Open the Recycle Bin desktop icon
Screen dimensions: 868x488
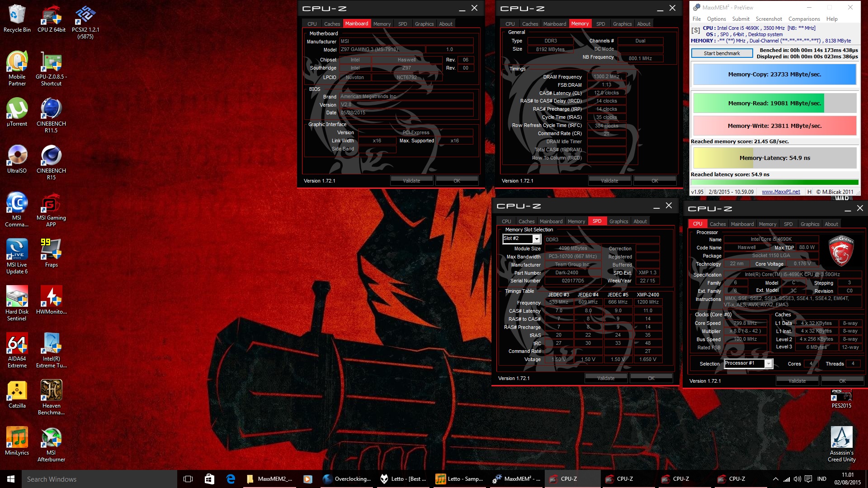17,18
